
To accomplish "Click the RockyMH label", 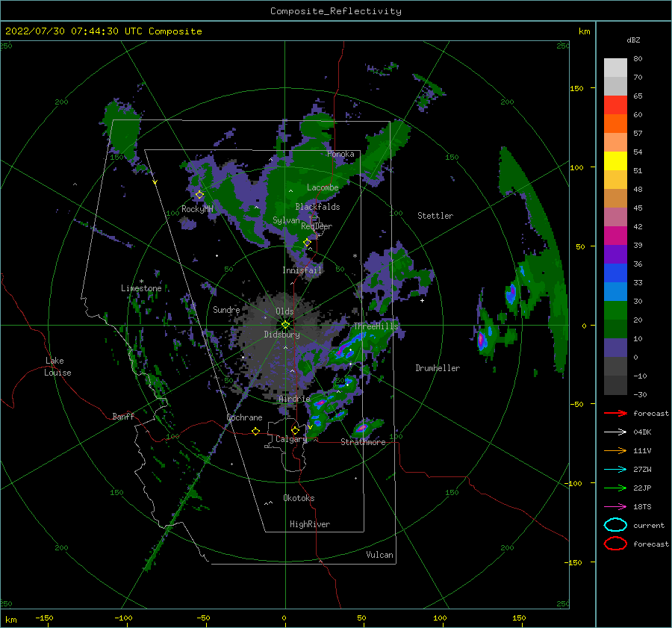I will tap(197, 209).
